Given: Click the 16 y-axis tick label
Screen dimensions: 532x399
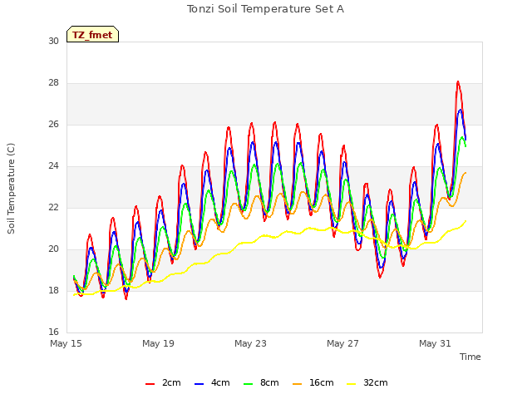Looking at the screenshot, I should (x=53, y=332).
